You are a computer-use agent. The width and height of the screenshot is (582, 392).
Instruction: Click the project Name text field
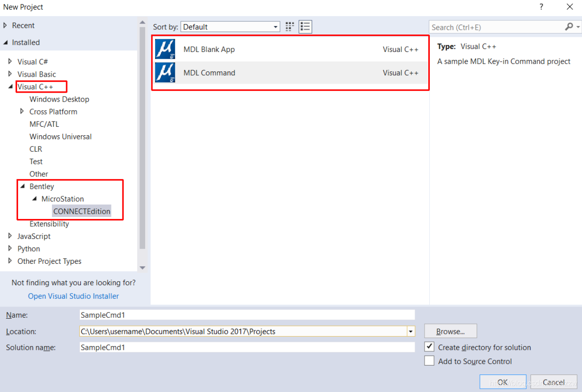247,315
